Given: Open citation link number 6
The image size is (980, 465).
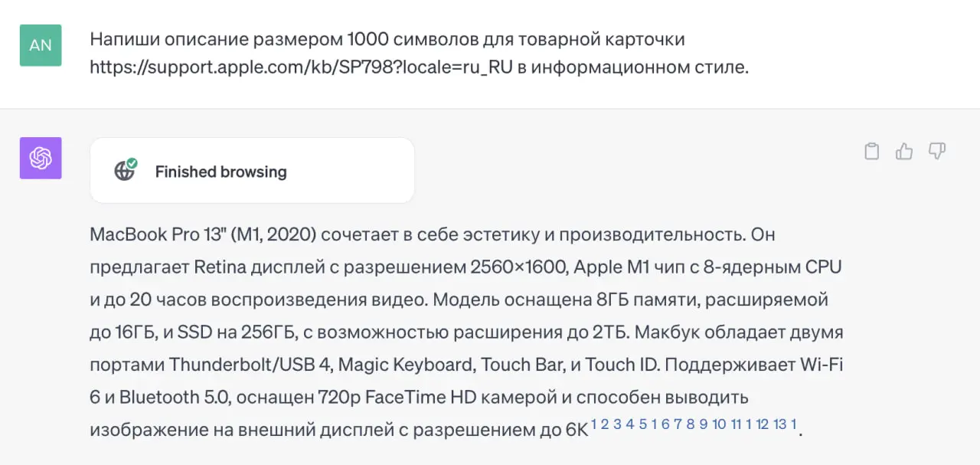Looking at the screenshot, I should click(665, 424).
